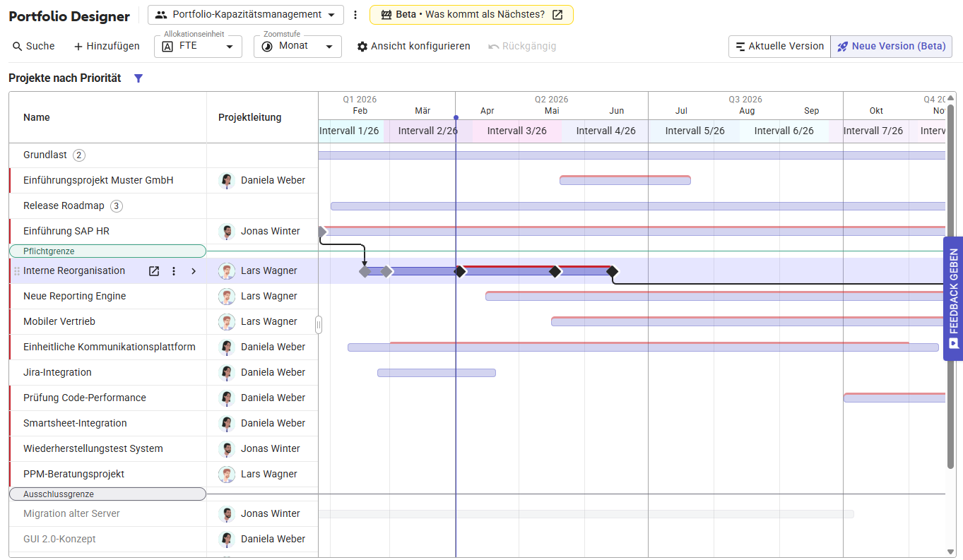Click the Beta Was kommt als Nächstes link
This screenshot has height=560, width=963.
(471, 15)
